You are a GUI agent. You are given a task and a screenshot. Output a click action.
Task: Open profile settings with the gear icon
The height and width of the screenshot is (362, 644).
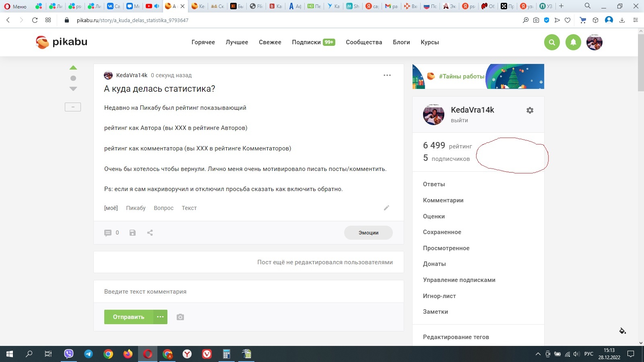tap(530, 110)
